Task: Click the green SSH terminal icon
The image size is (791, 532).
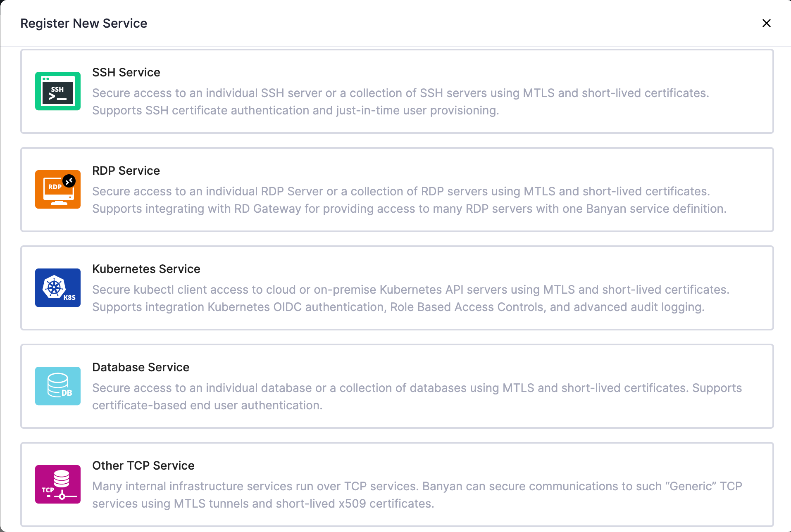Action: click(57, 91)
